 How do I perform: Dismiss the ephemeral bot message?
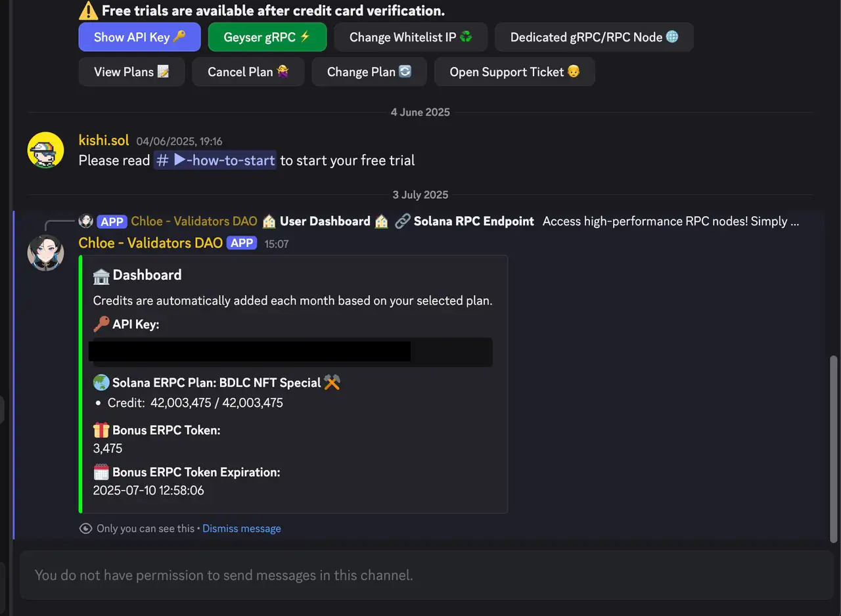click(241, 528)
